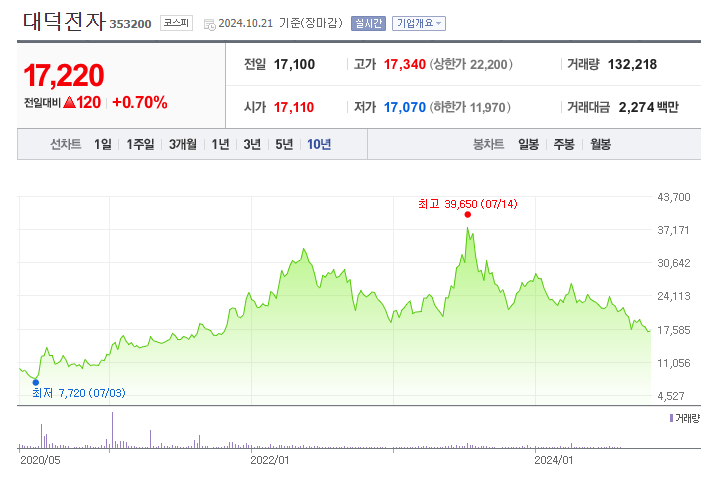
Task: Switch to the 월봉 candle chart
Action: click(x=600, y=144)
